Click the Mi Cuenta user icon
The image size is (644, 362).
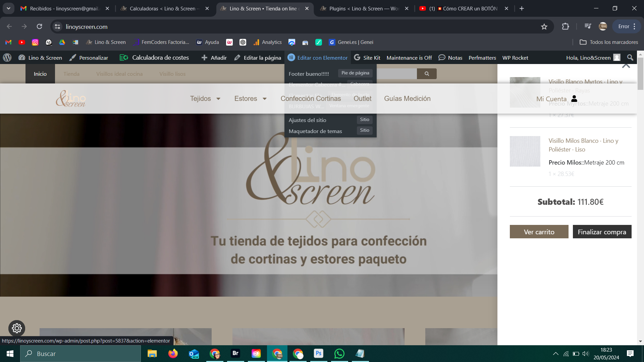click(574, 99)
